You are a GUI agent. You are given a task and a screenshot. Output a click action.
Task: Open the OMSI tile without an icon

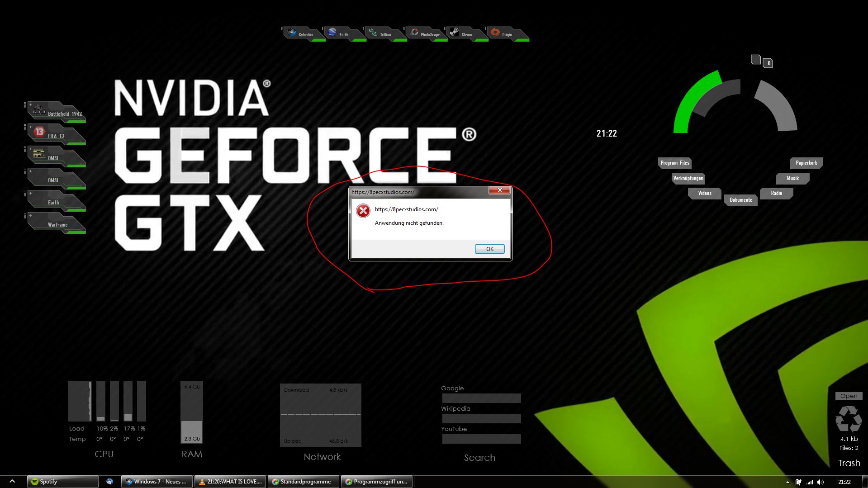click(57, 179)
